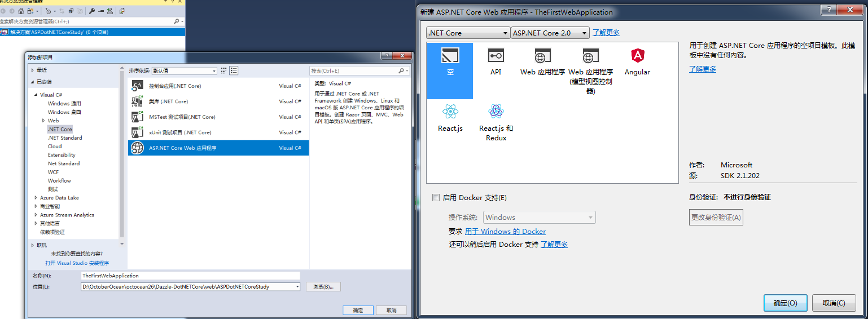Click 取消 in 添加新项目 dialog
Viewport: 868px width, 319px height.
tap(391, 310)
